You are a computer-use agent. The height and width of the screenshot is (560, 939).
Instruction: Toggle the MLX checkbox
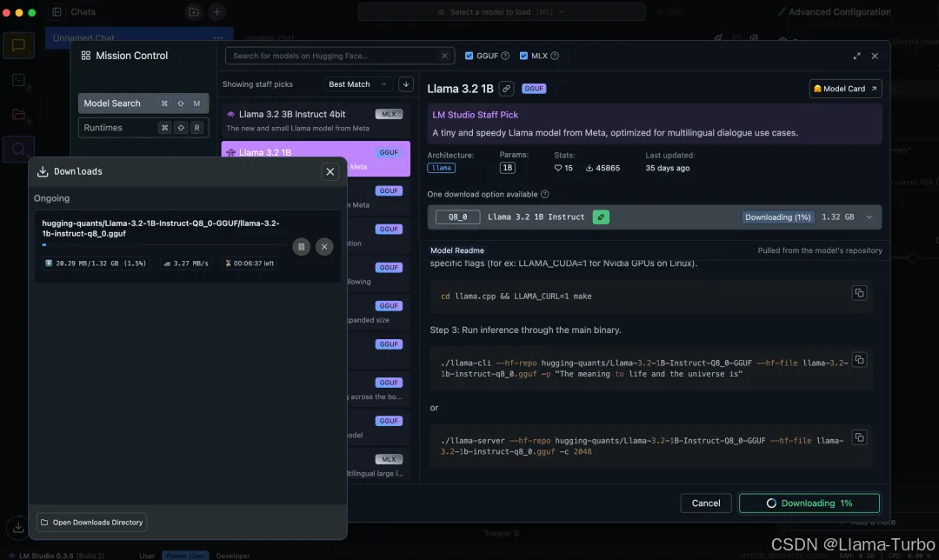(x=523, y=56)
